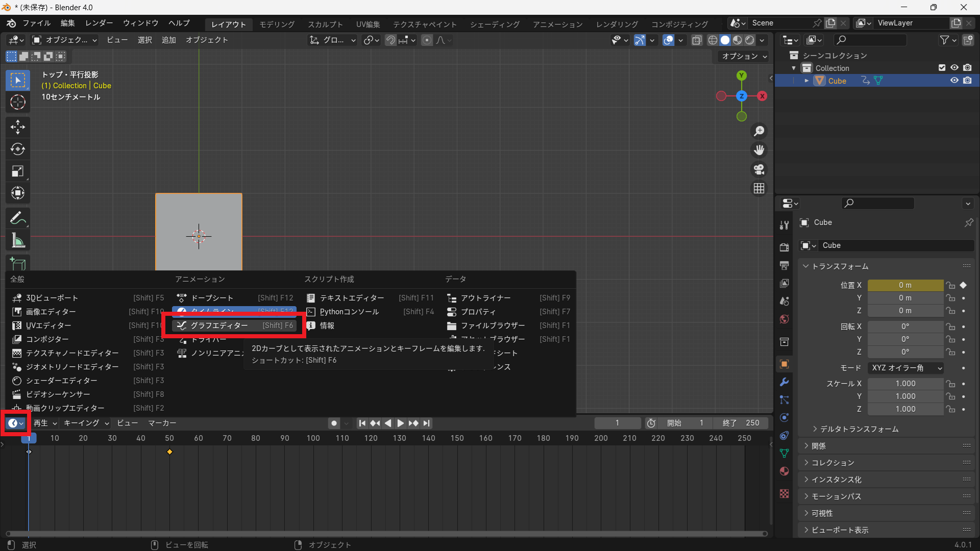Click the Scale X value field
This screenshot has width=980, height=551.
pyautogui.click(x=905, y=384)
